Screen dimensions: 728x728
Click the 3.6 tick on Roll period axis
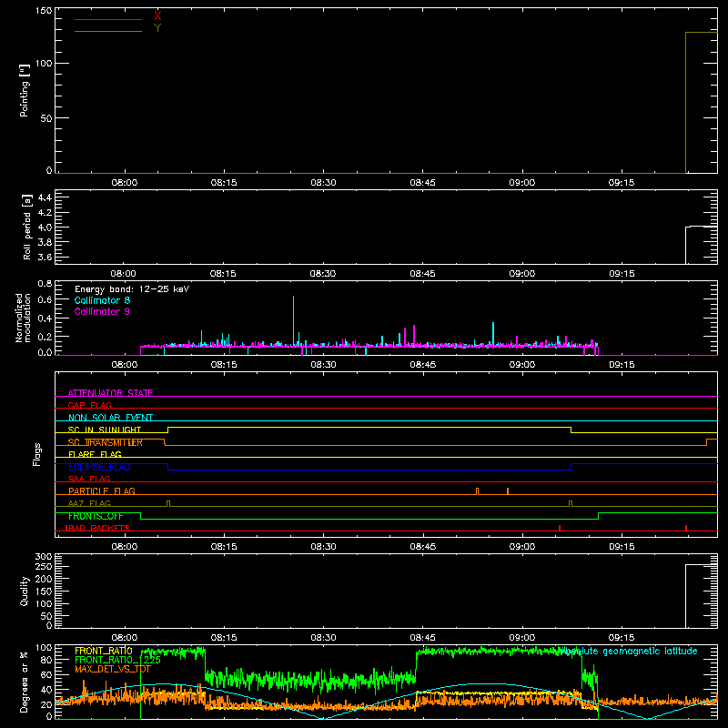click(x=45, y=257)
